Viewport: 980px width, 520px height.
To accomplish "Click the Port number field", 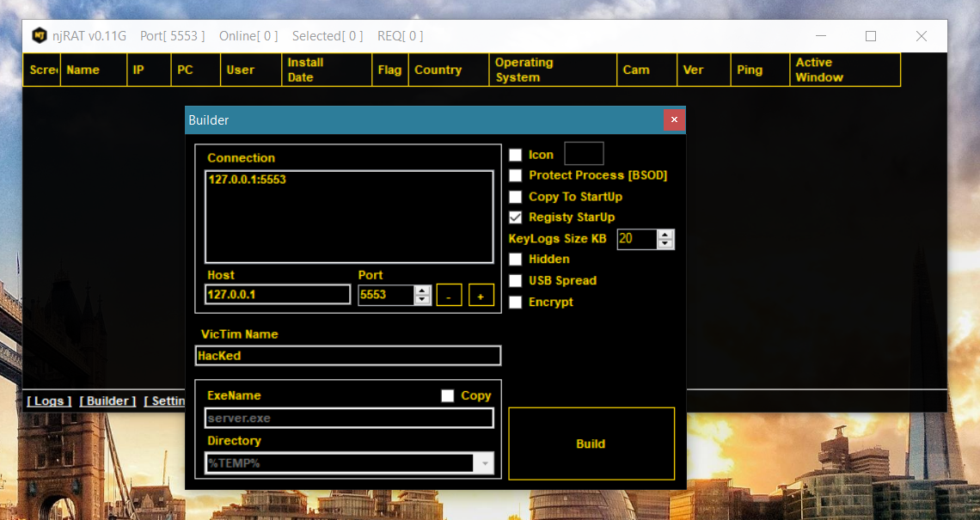I will (386, 294).
